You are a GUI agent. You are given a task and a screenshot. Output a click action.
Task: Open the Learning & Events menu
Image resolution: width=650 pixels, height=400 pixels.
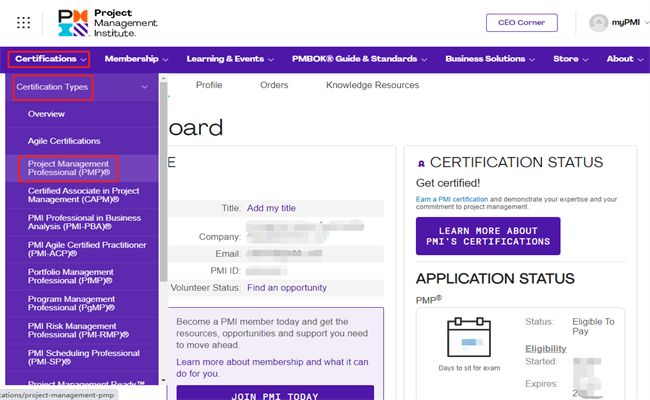coord(229,59)
